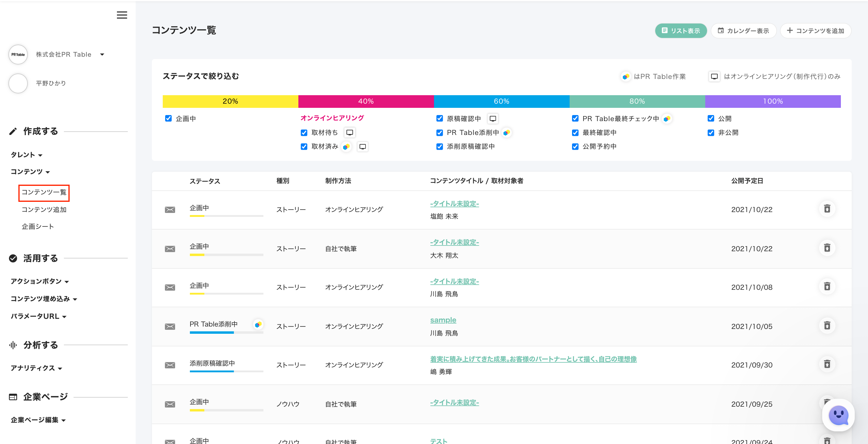Click trash icon in 2021/09/30 row
The image size is (868, 444).
(x=827, y=364)
